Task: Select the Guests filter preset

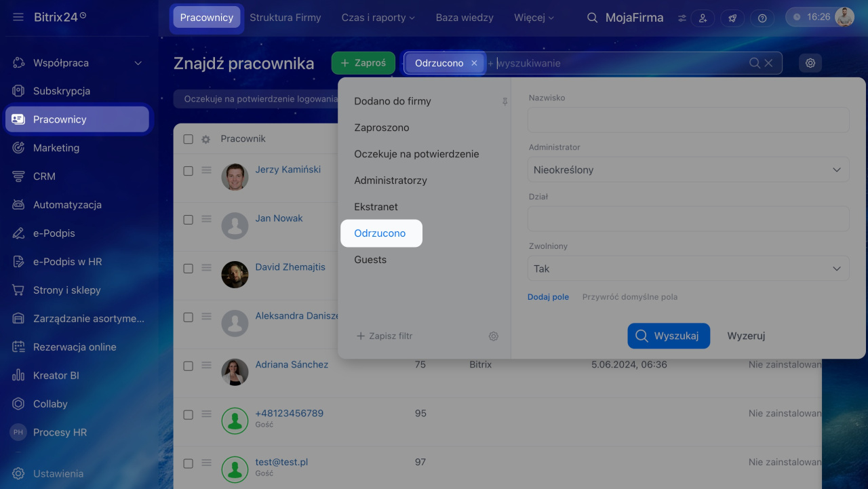Action: click(x=370, y=260)
